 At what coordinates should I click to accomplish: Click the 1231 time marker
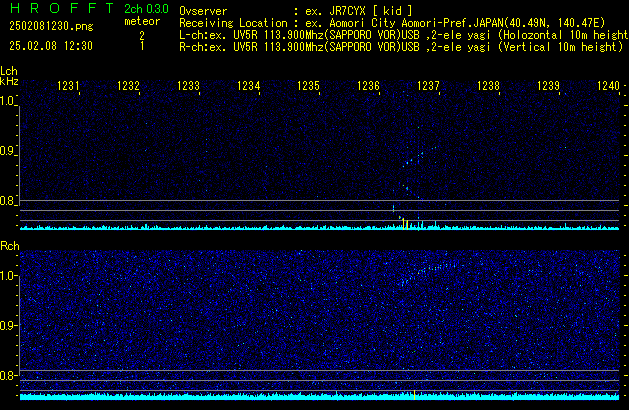tap(69, 86)
